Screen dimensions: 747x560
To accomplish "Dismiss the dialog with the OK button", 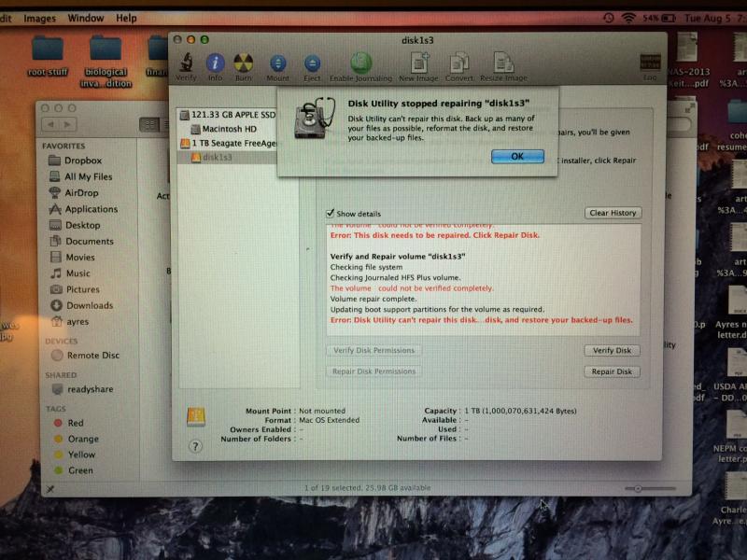I will [x=517, y=156].
